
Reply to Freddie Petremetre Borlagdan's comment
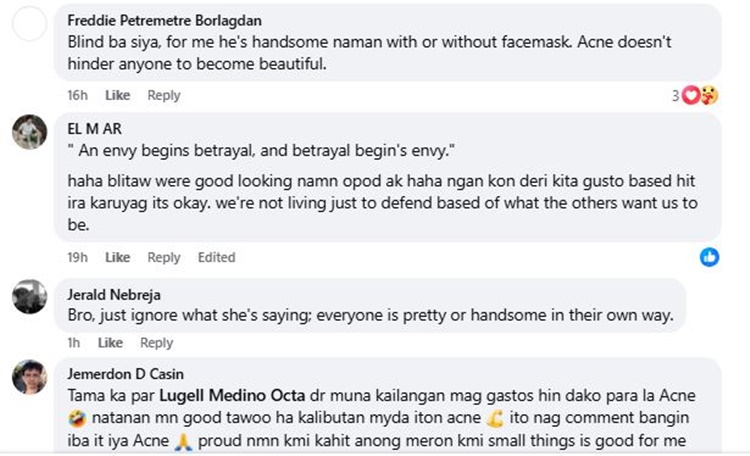click(x=164, y=96)
